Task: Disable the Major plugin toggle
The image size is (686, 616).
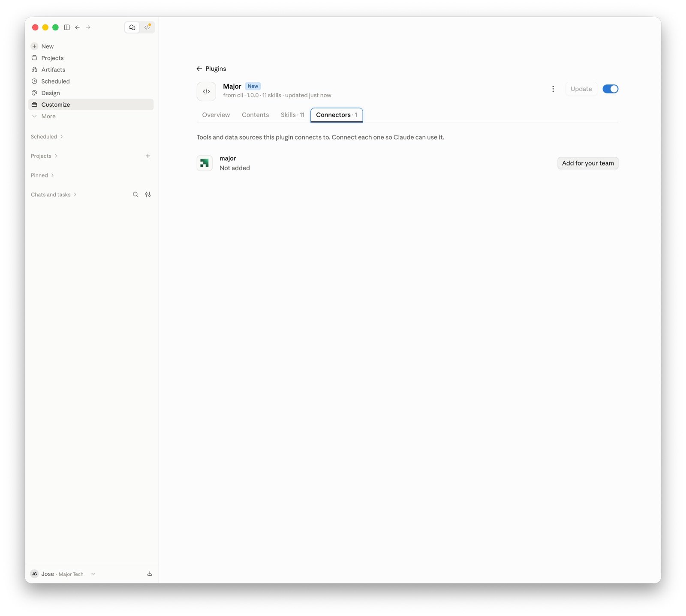Action: tap(610, 89)
